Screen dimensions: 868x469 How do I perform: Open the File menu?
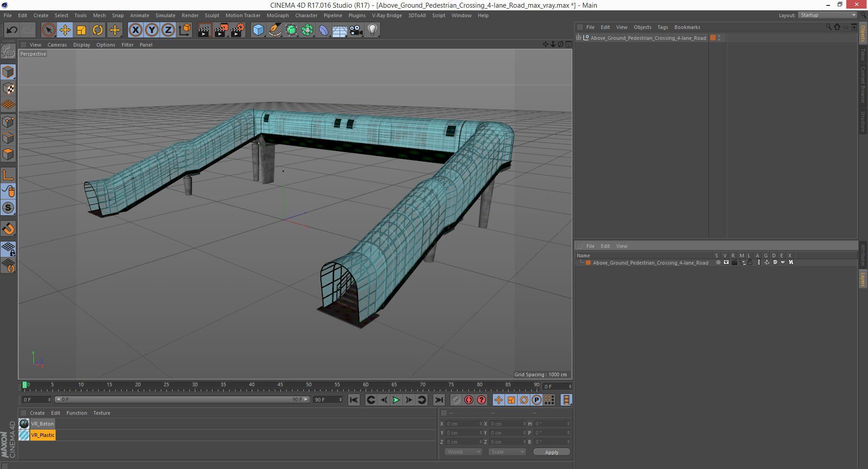[x=8, y=15]
